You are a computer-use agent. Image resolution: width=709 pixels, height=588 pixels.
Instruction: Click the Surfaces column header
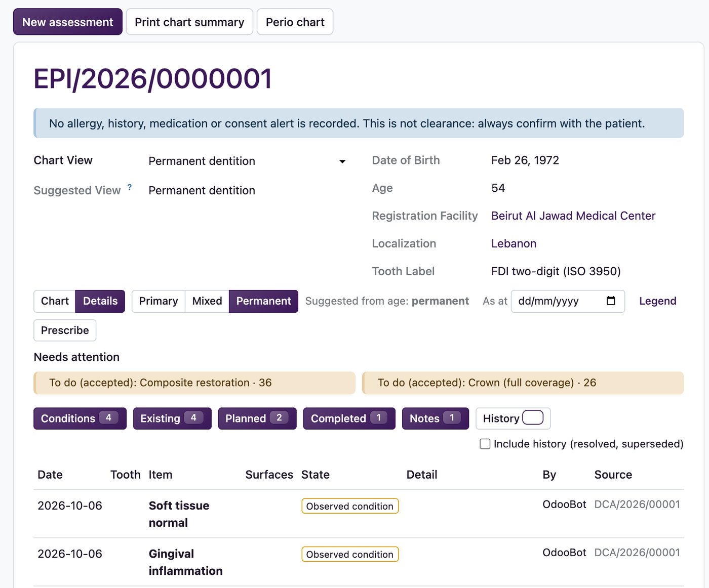point(269,475)
